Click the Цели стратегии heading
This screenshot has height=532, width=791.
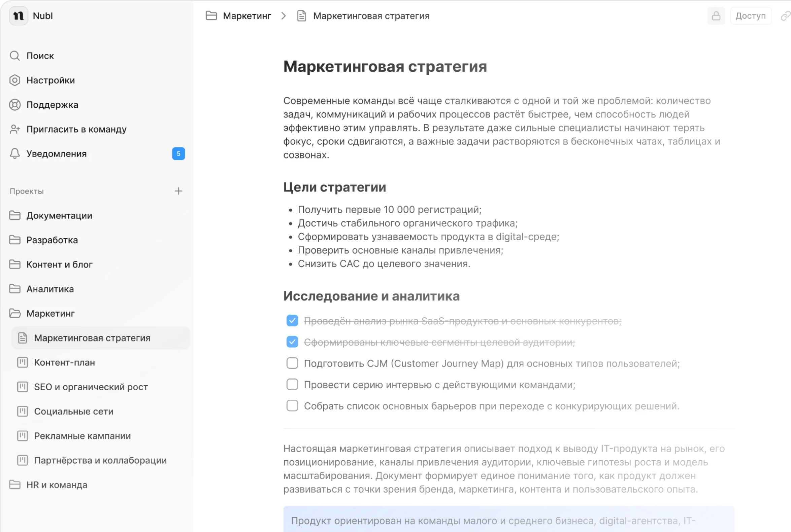pos(335,187)
